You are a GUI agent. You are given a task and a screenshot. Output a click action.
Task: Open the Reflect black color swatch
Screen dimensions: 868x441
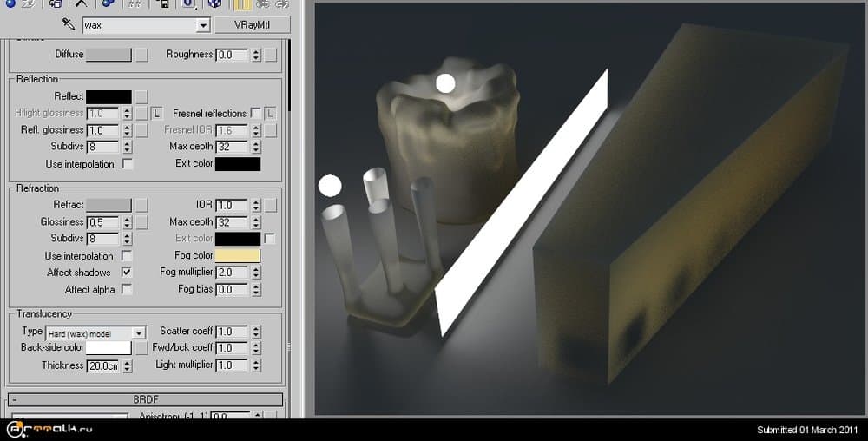pyautogui.click(x=108, y=96)
